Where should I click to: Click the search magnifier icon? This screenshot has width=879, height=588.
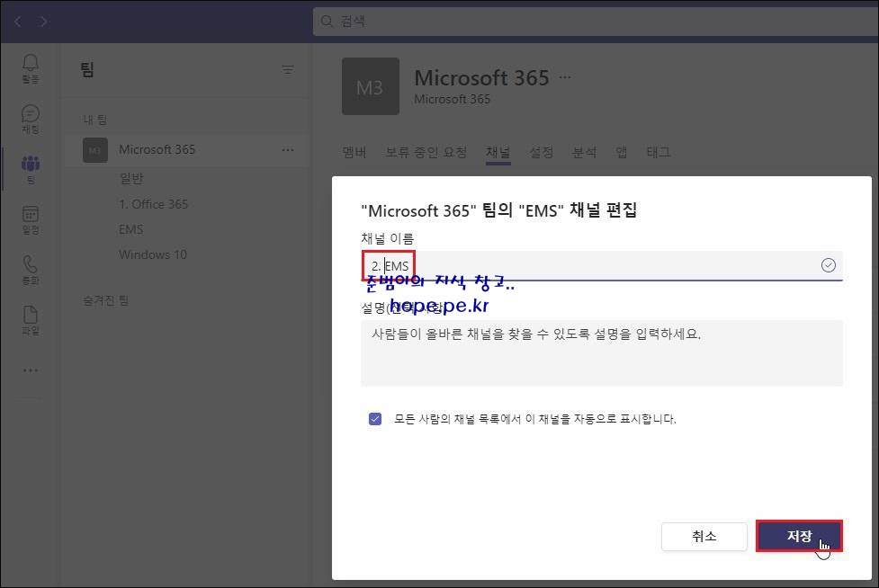tap(327, 22)
